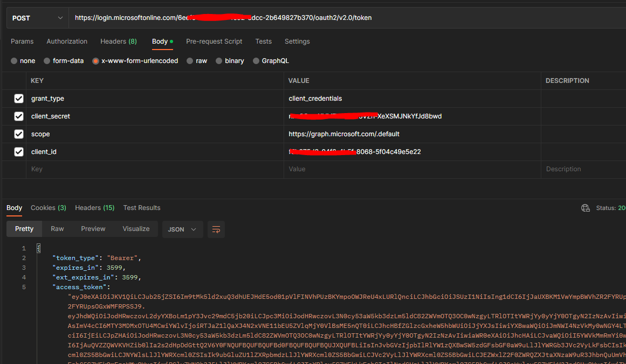Select the request Body tab

[162, 41]
